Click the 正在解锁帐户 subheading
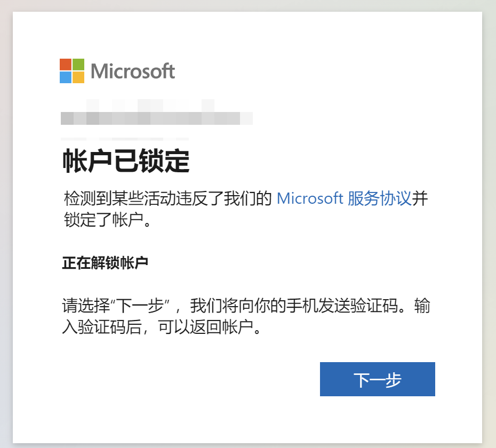The height and width of the screenshot is (448, 496). (x=105, y=263)
